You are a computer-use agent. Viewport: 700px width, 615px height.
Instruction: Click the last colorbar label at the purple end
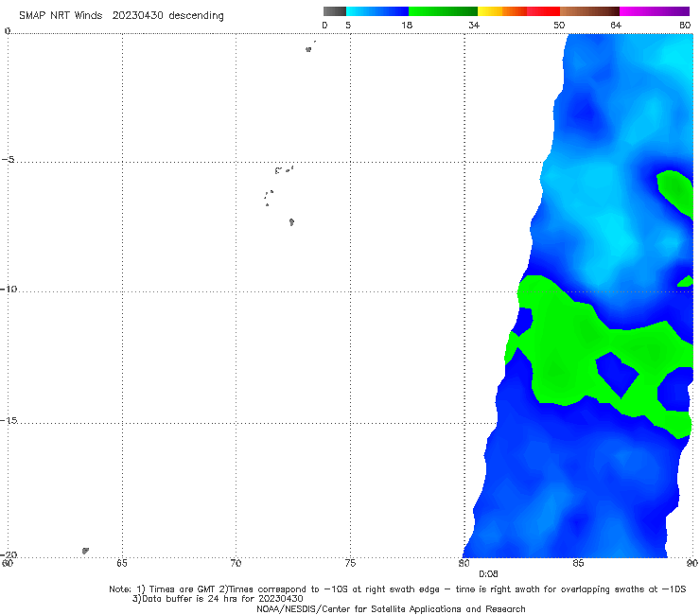pyautogui.click(x=685, y=26)
